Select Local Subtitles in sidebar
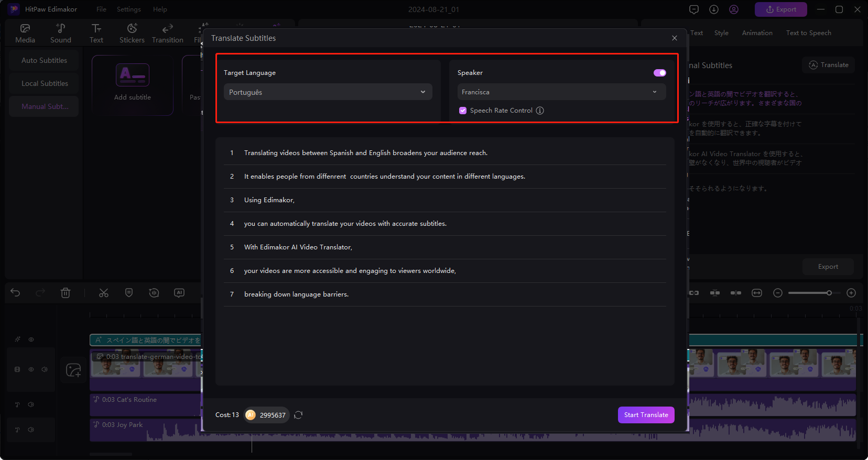Image resolution: width=868 pixels, height=460 pixels. click(x=44, y=83)
